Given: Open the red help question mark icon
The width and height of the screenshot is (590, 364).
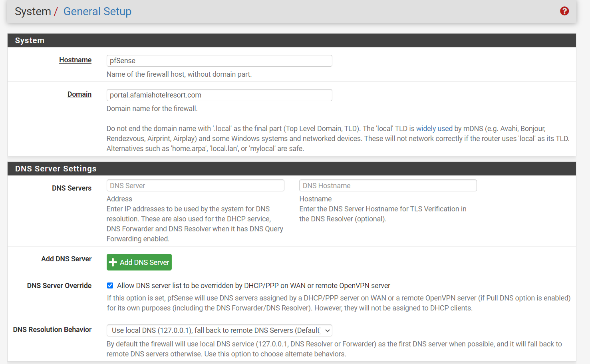Looking at the screenshot, I should point(564,11).
